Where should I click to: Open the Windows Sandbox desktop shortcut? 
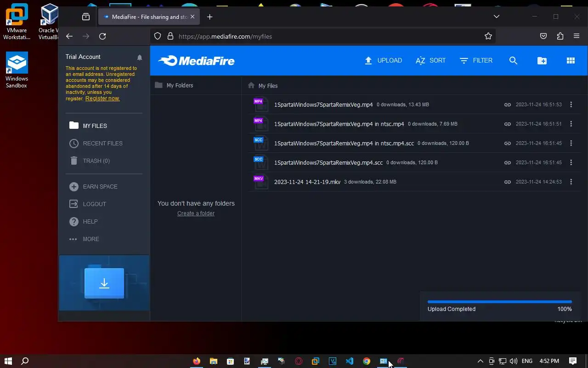[x=17, y=70]
